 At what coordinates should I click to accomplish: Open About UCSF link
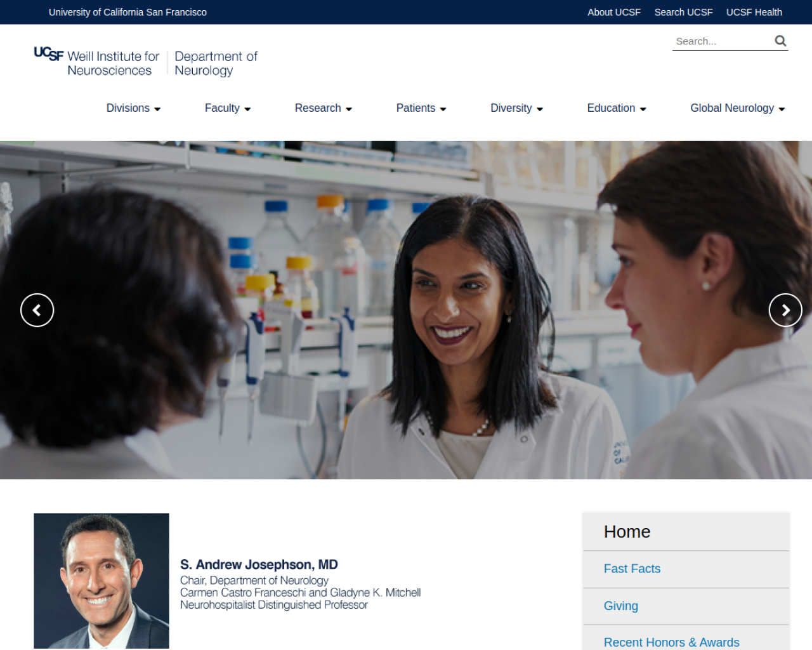614,12
